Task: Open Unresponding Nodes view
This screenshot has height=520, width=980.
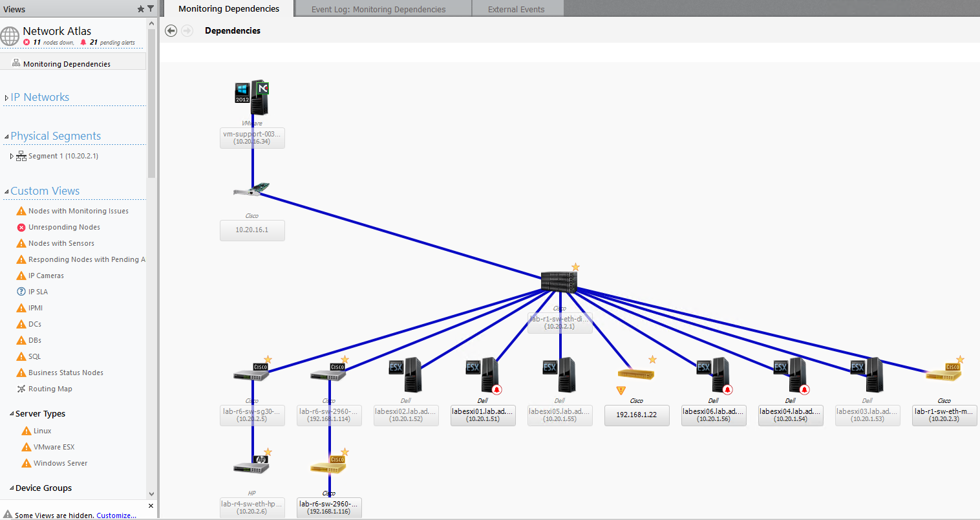Action: click(64, 227)
